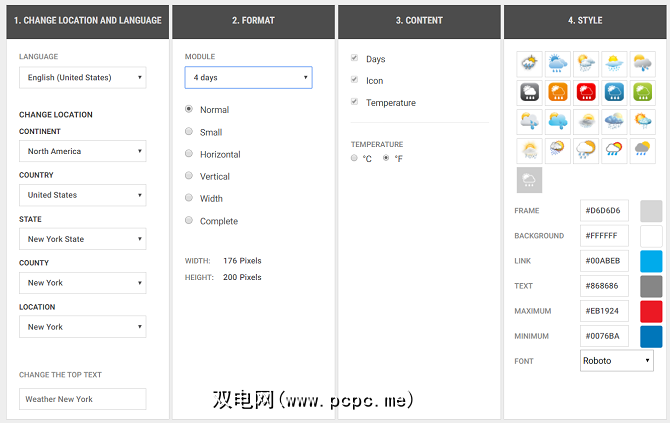Pick the outlined cloud with red-ringed sun style
The width and height of the screenshot is (670, 423).
[x=614, y=150]
